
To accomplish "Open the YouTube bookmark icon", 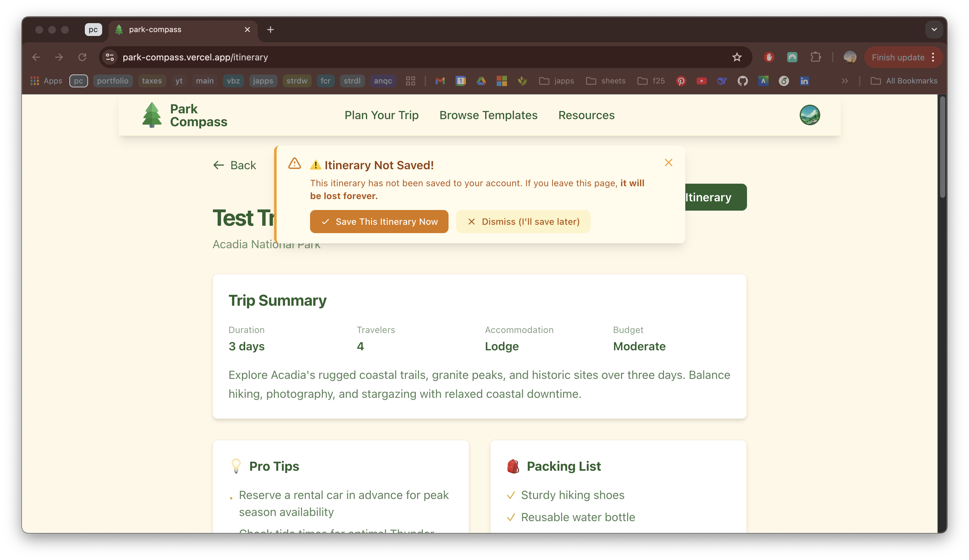I will coord(701,81).
